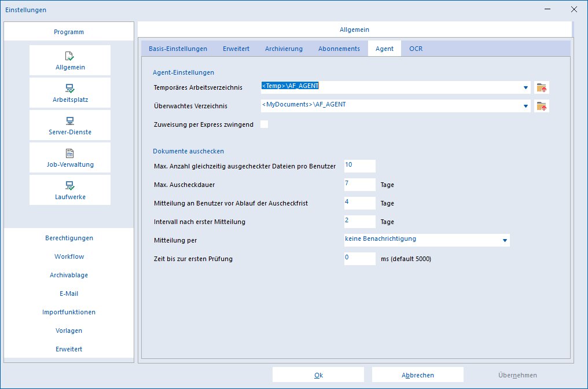Viewport: 588px width, 389px height.
Task: Browse folder for Temporäres Arbeitsverzeichnis
Action: 542,88
